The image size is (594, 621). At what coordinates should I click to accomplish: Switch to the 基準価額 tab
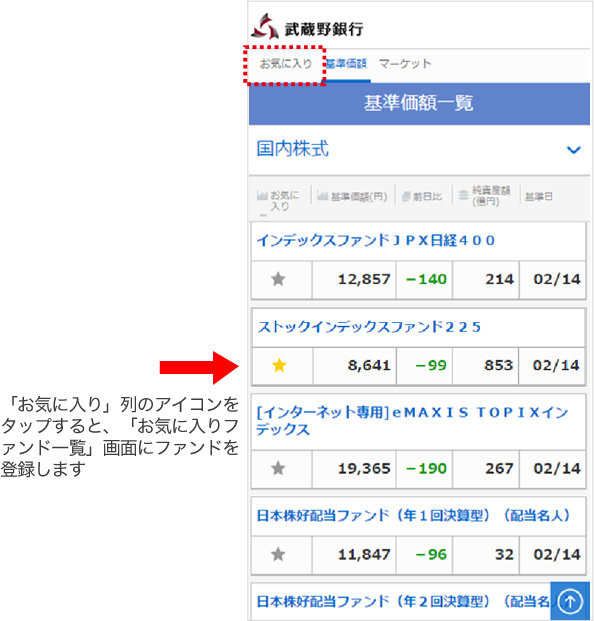346,63
